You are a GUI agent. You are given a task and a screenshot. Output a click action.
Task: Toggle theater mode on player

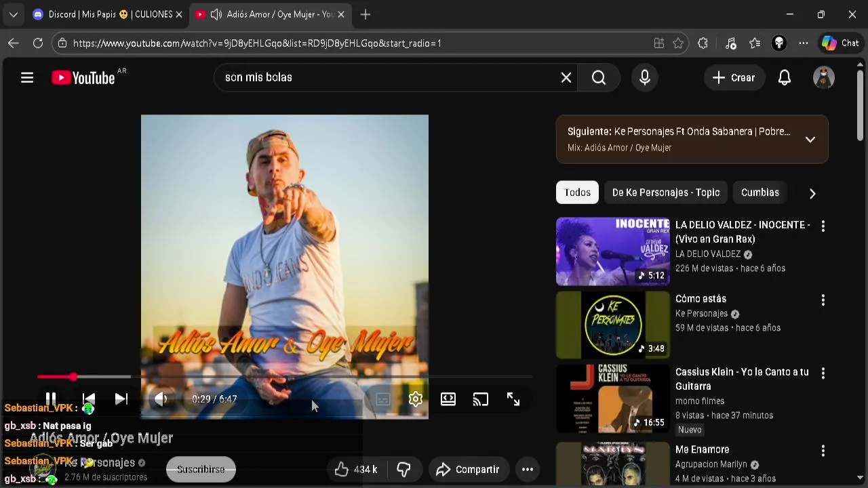coord(448,399)
